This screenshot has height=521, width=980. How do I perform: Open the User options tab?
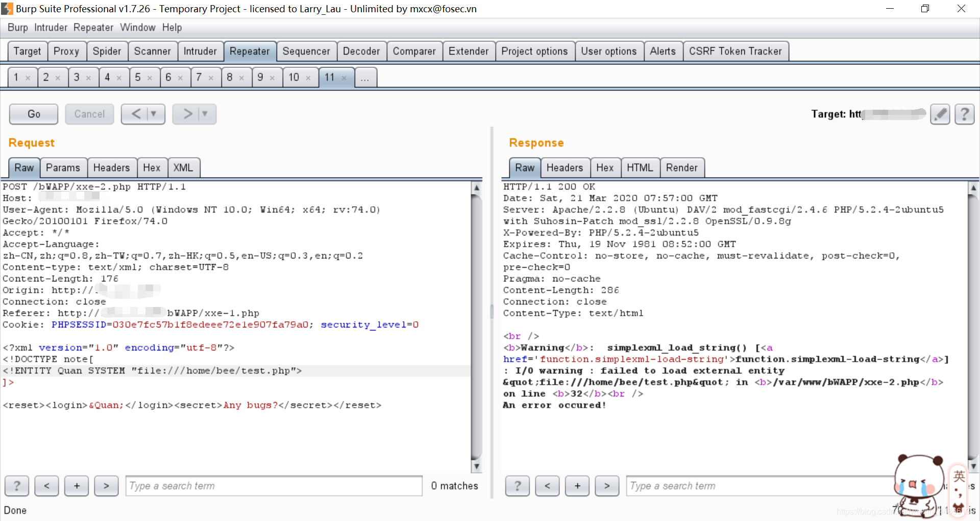(609, 51)
